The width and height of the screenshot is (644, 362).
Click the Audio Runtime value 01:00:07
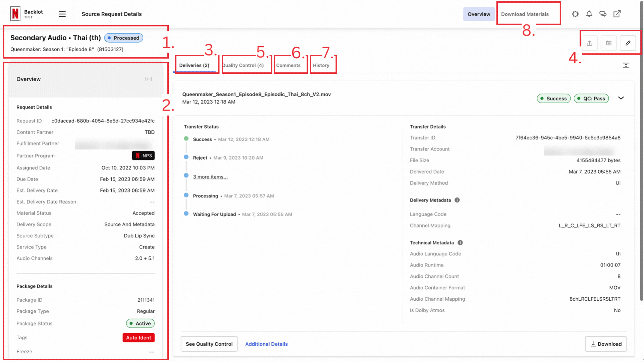(x=610, y=265)
